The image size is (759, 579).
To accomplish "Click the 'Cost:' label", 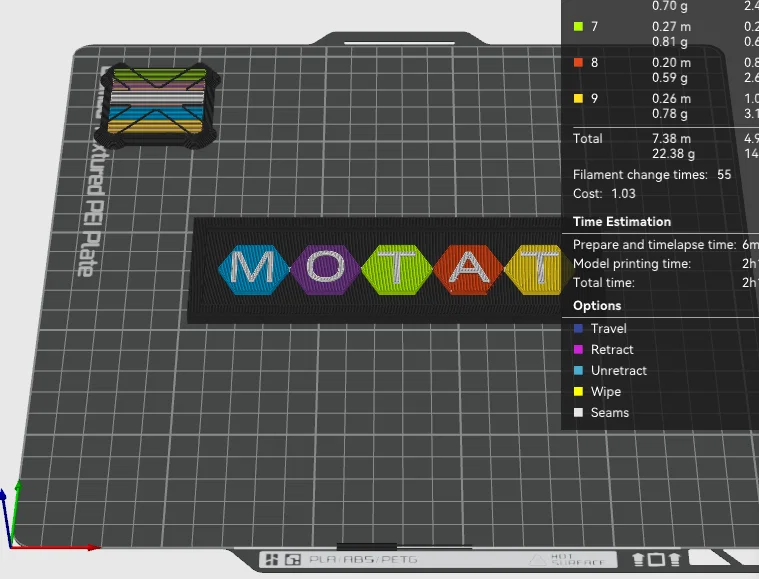I will tap(588, 194).
